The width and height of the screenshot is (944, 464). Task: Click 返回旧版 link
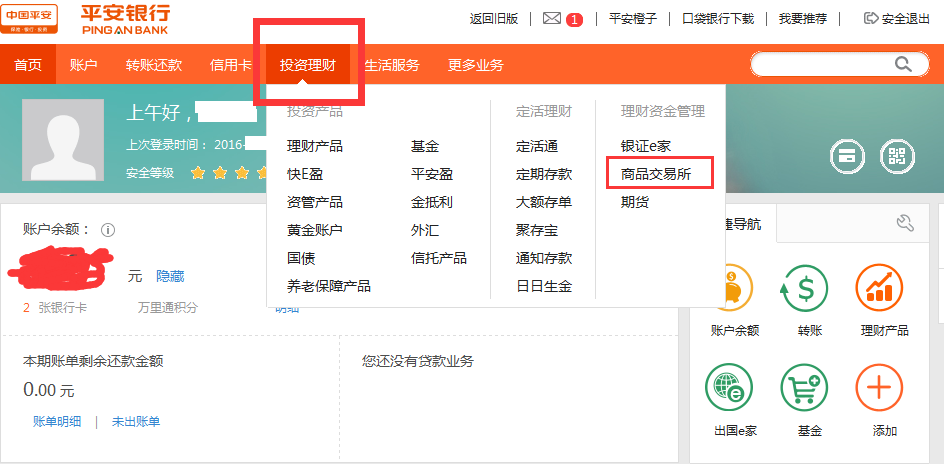click(x=494, y=19)
